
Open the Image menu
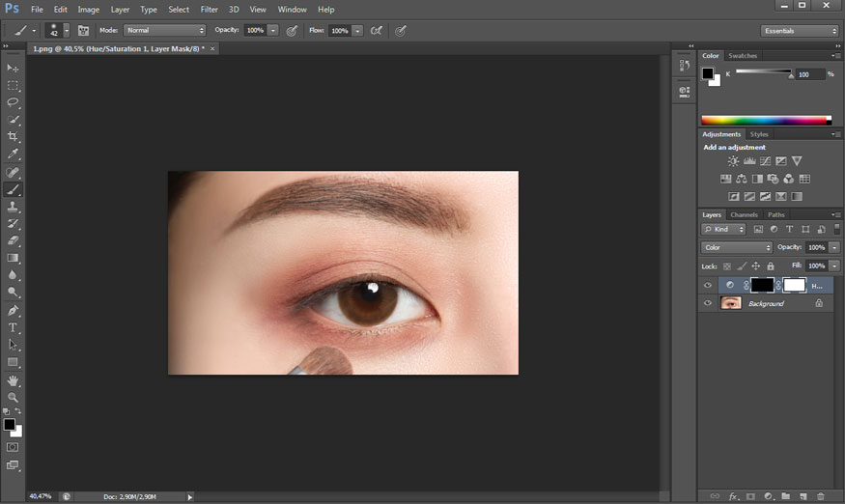coord(88,9)
